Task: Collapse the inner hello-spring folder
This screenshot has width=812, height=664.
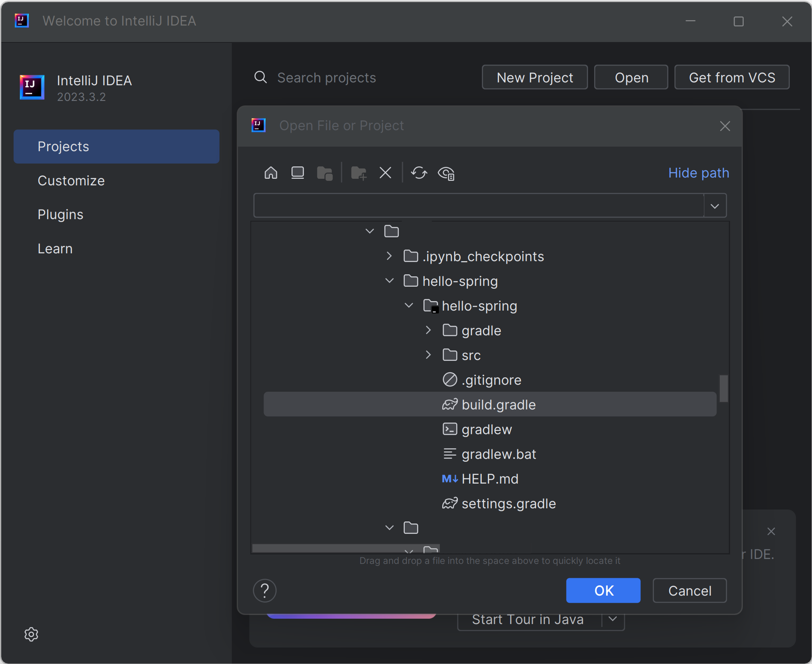Action: [409, 305]
